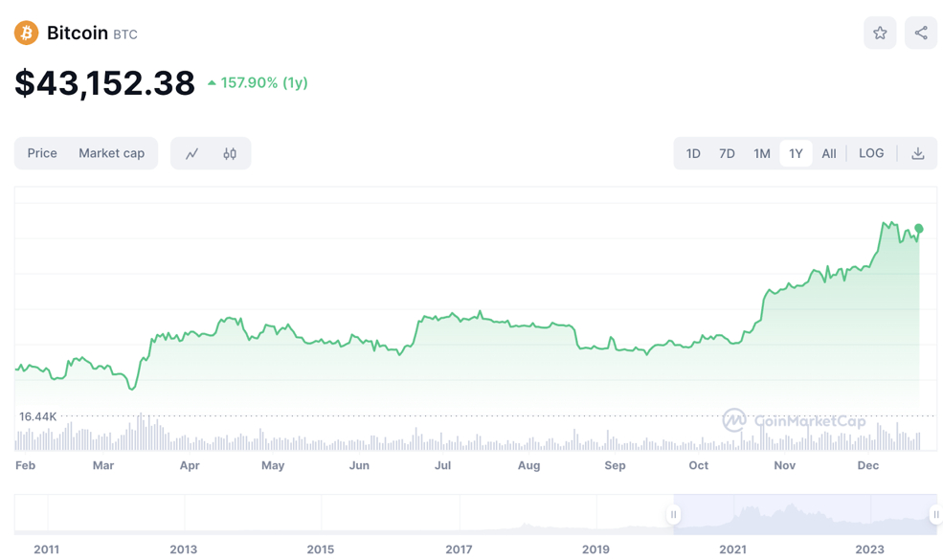Show the All time range

[829, 153]
